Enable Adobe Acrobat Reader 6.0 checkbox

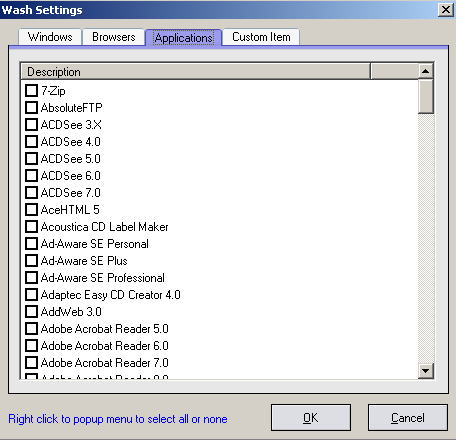31,345
